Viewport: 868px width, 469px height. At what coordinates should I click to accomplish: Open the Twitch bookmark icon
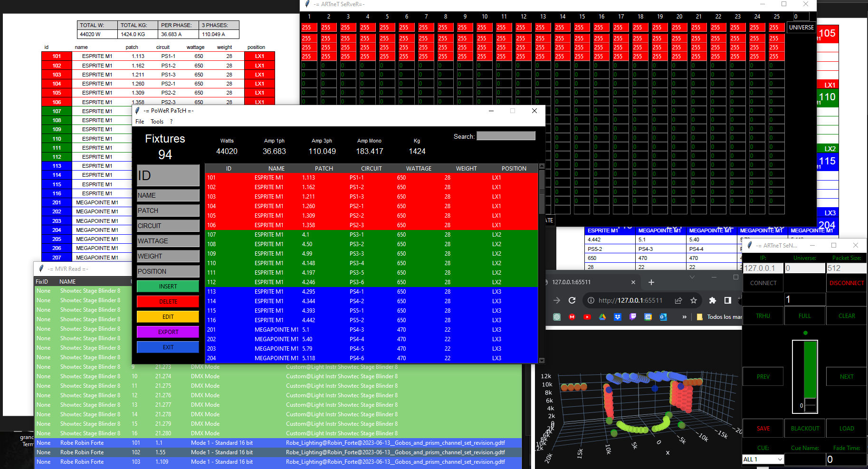[633, 317]
